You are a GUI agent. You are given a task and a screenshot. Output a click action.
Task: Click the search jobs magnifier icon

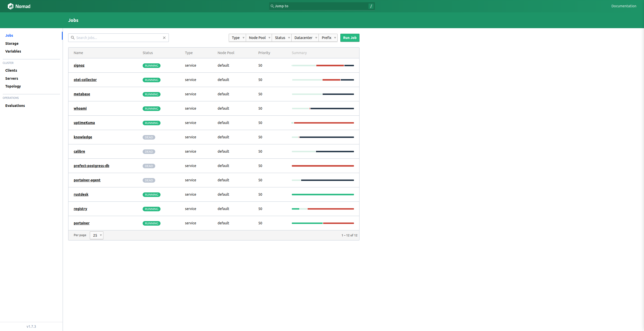pos(73,38)
